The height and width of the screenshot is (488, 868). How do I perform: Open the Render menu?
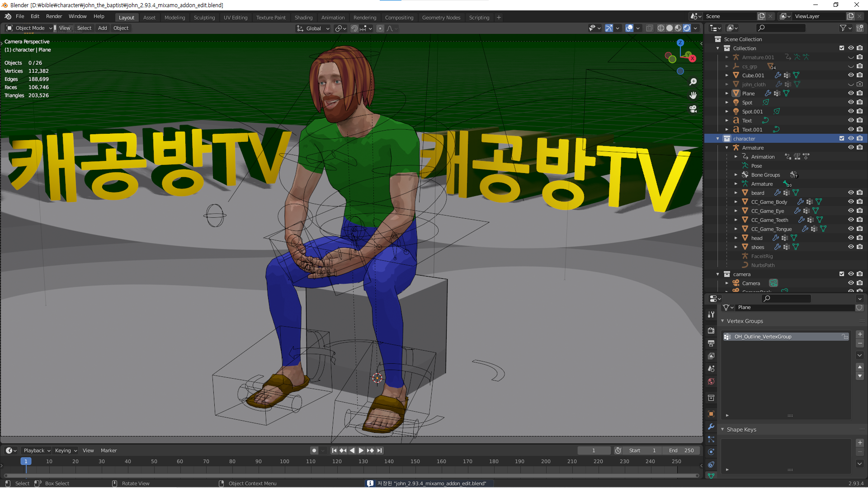pos(54,16)
